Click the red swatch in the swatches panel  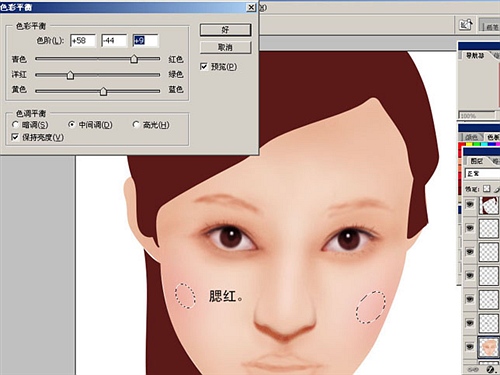pos(462,144)
